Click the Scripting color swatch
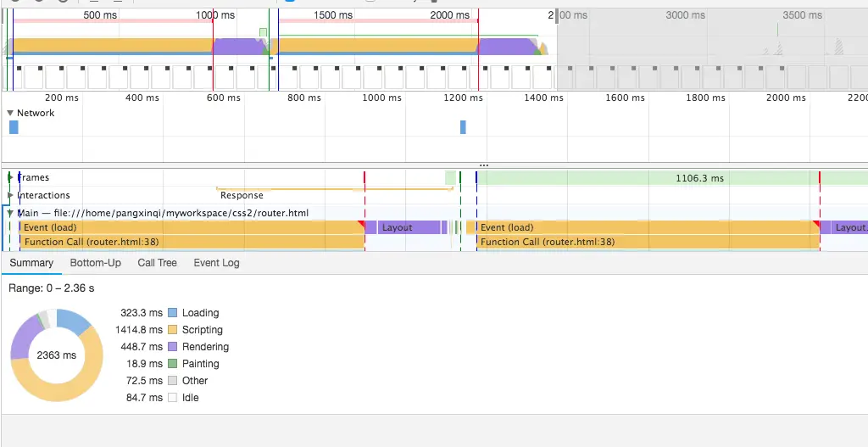The height and width of the screenshot is (447, 868). pos(173,330)
